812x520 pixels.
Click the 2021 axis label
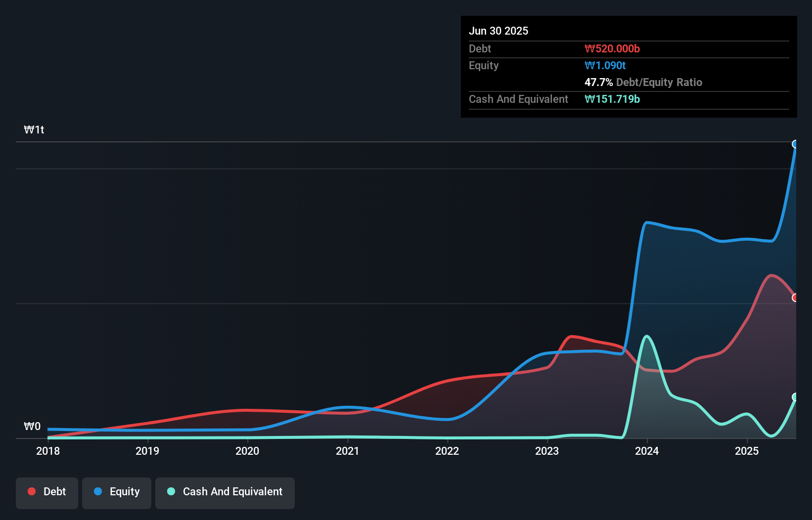(x=348, y=451)
